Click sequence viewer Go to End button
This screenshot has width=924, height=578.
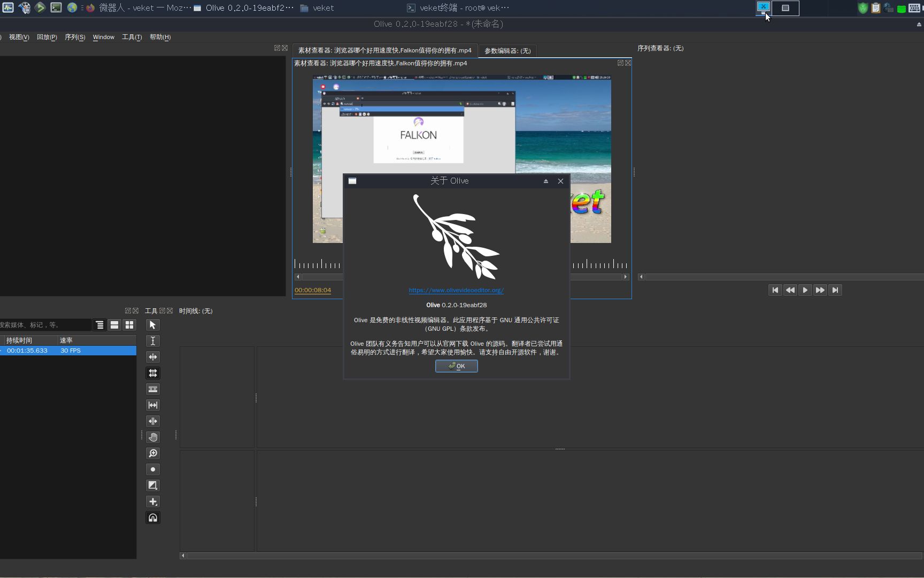835,290
